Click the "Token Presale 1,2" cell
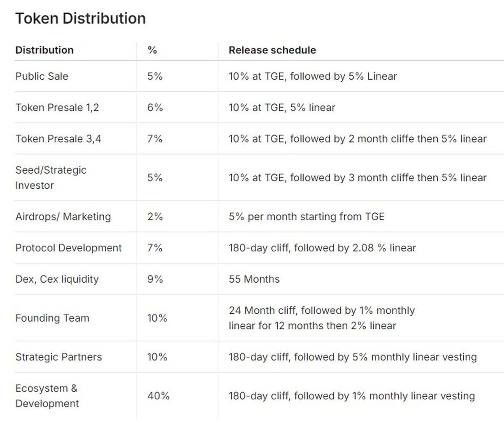This screenshot has width=504, height=423. 57,108
